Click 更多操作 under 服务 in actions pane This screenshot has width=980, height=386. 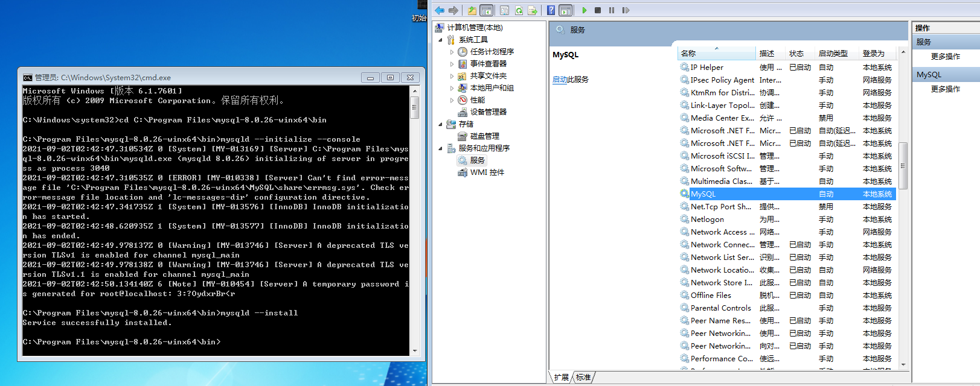(x=946, y=57)
